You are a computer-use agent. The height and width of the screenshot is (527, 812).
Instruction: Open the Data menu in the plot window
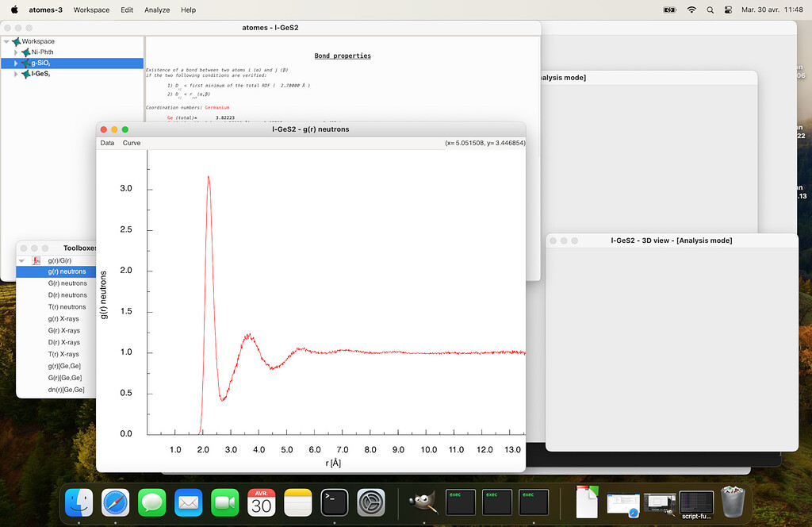click(x=107, y=143)
